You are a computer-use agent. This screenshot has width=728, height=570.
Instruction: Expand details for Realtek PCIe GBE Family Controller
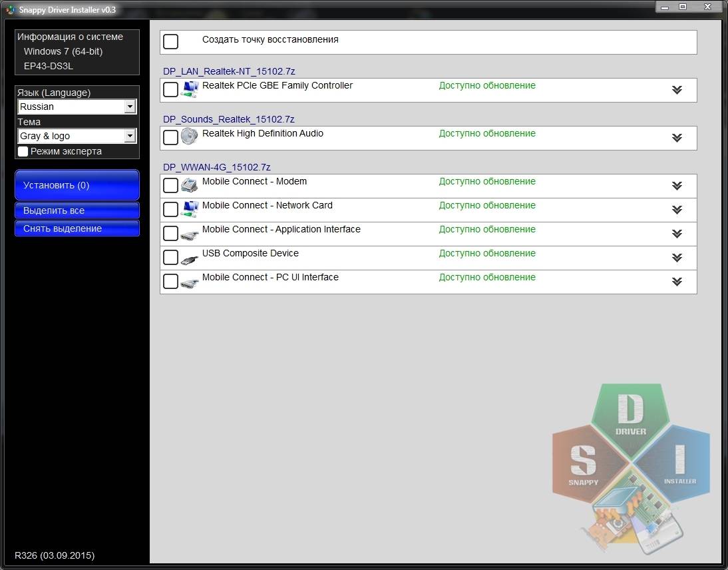click(x=677, y=90)
